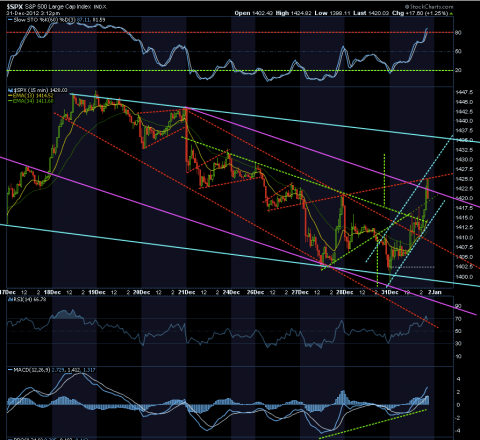
Task: Click the $SPX ticker symbol title
Action: tap(14, 7)
